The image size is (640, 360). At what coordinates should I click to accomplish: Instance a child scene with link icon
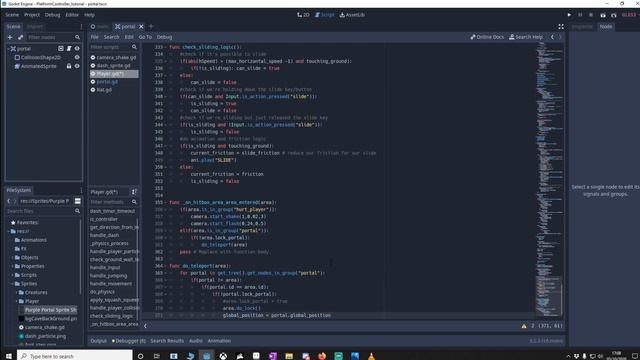pos(20,37)
